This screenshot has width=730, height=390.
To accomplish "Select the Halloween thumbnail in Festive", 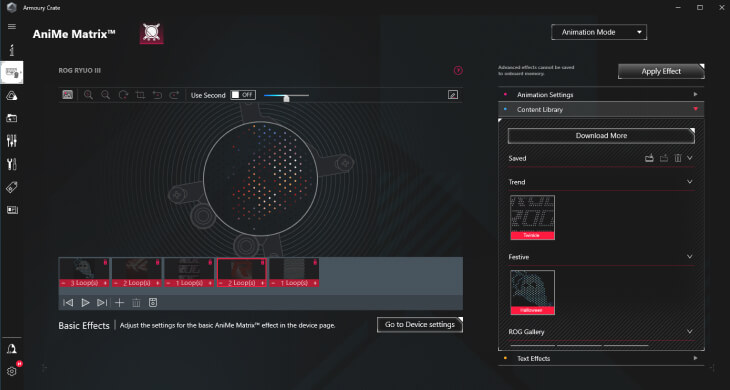I will [532, 292].
